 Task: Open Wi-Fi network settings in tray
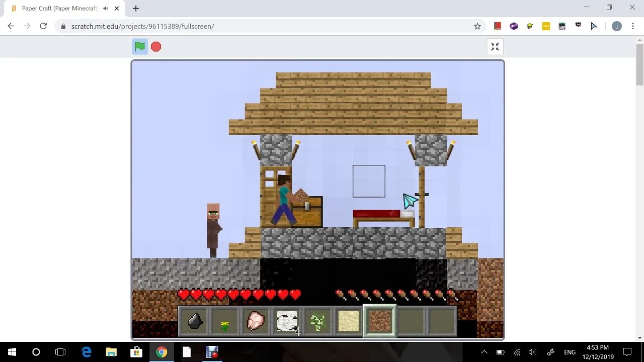coord(516,352)
